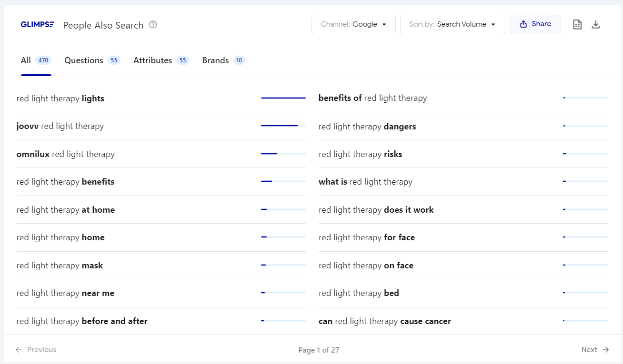The image size is (623, 364).
Task: Click the Previous page button
Action: 36,350
